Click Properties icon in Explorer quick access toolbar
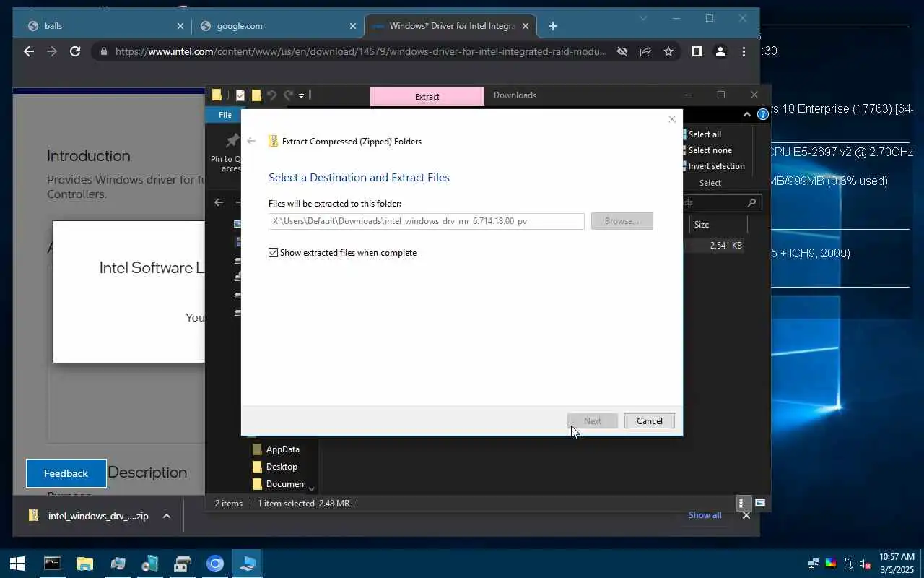The width and height of the screenshot is (924, 578). 240,95
